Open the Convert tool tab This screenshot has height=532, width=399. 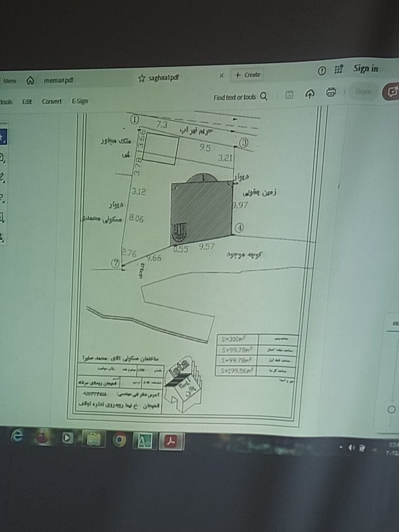[x=52, y=101]
